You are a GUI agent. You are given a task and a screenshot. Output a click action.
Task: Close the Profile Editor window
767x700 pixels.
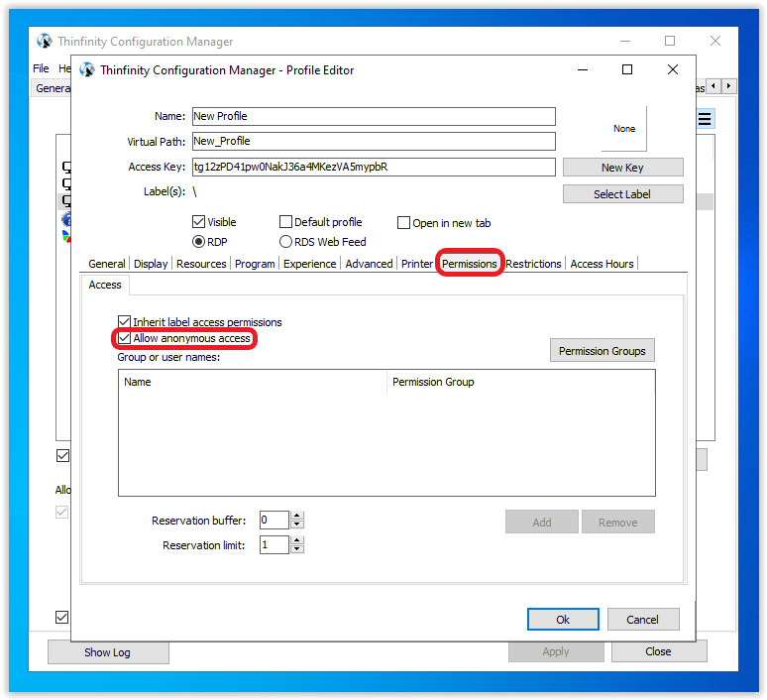[673, 69]
